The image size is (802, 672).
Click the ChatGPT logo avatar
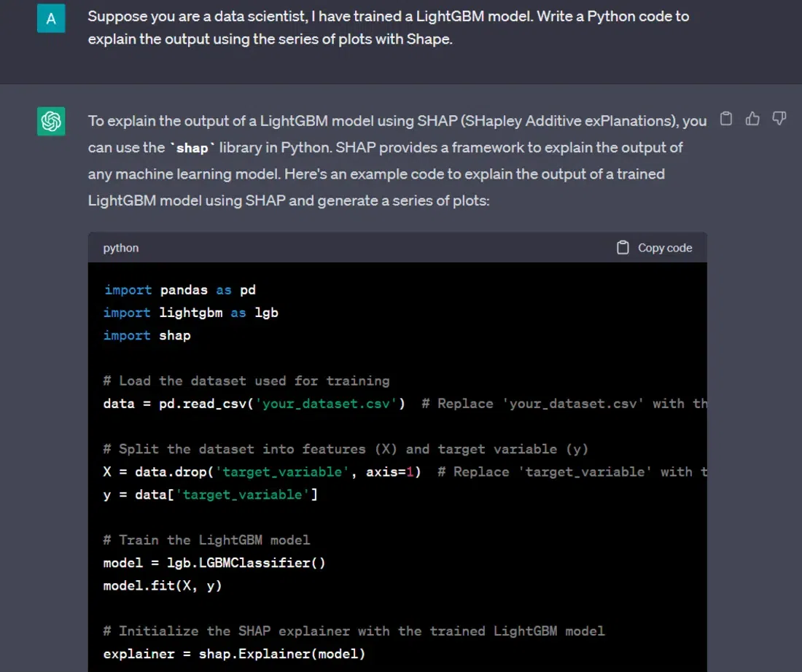(x=51, y=121)
